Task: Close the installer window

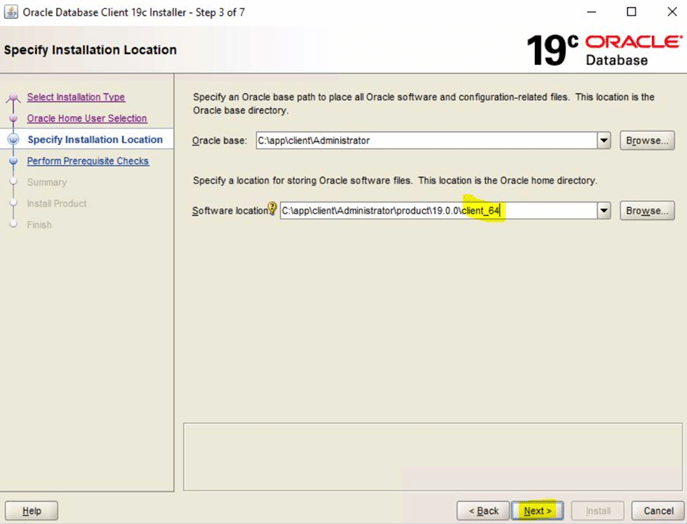Action: click(x=672, y=12)
